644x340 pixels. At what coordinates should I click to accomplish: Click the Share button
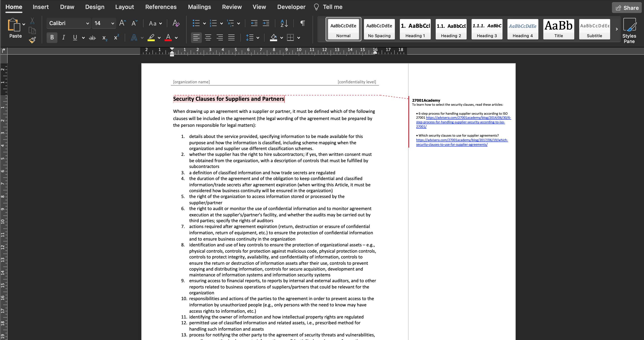pos(627,7)
